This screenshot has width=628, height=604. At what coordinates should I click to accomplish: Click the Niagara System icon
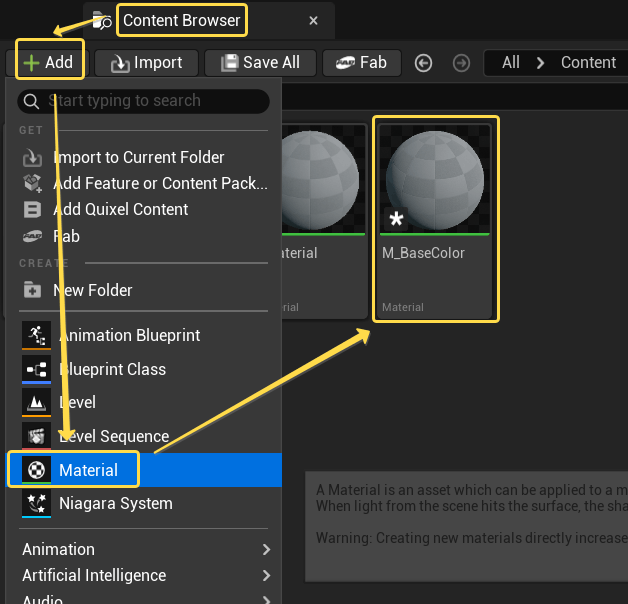(x=36, y=503)
